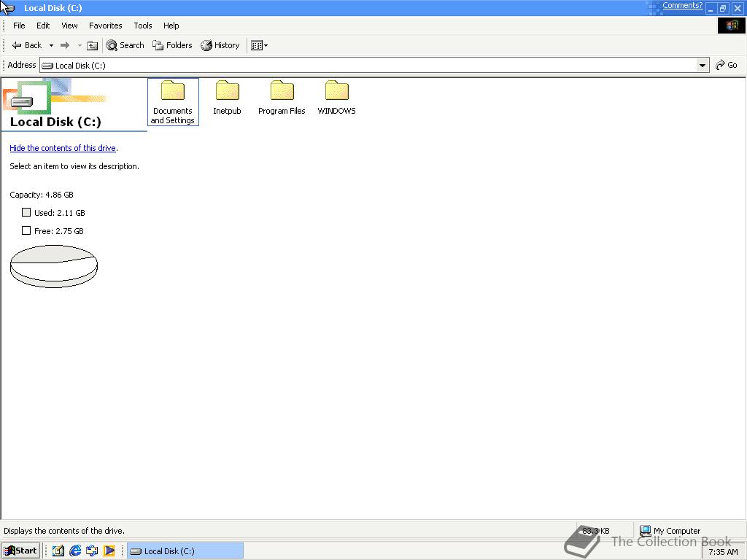
Task: Open the View menu
Action: click(69, 26)
